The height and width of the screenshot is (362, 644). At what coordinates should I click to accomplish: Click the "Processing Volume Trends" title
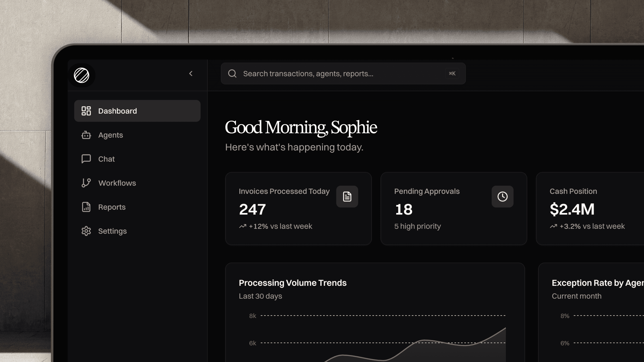click(x=293, y=283)
